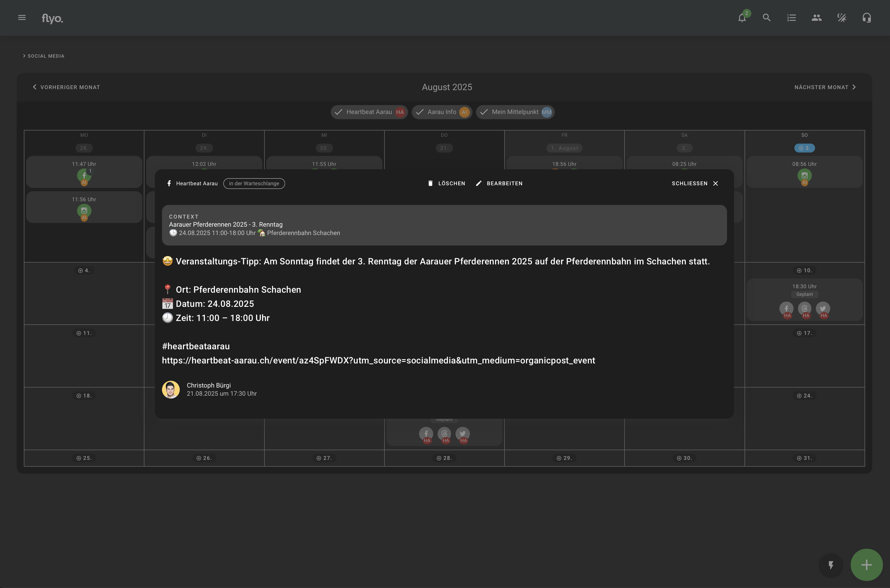Open Instagram post icon at 11:56 Uhr
The image size is (890, 588).
(84, 210)
